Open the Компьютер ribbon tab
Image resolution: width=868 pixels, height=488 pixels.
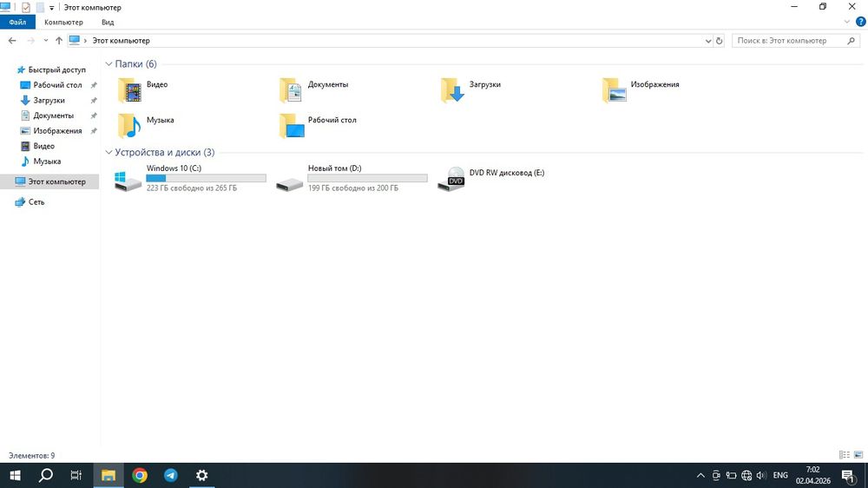63,23
